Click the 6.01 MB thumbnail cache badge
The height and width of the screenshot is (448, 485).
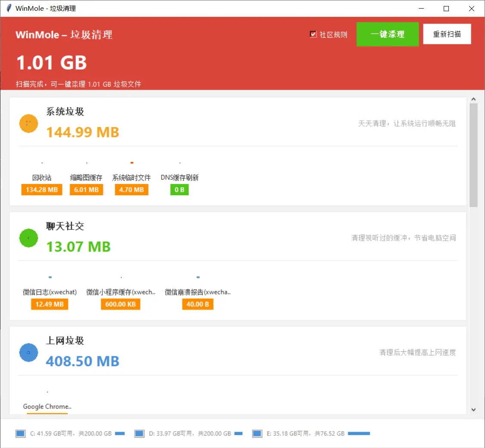coord(86,190)
